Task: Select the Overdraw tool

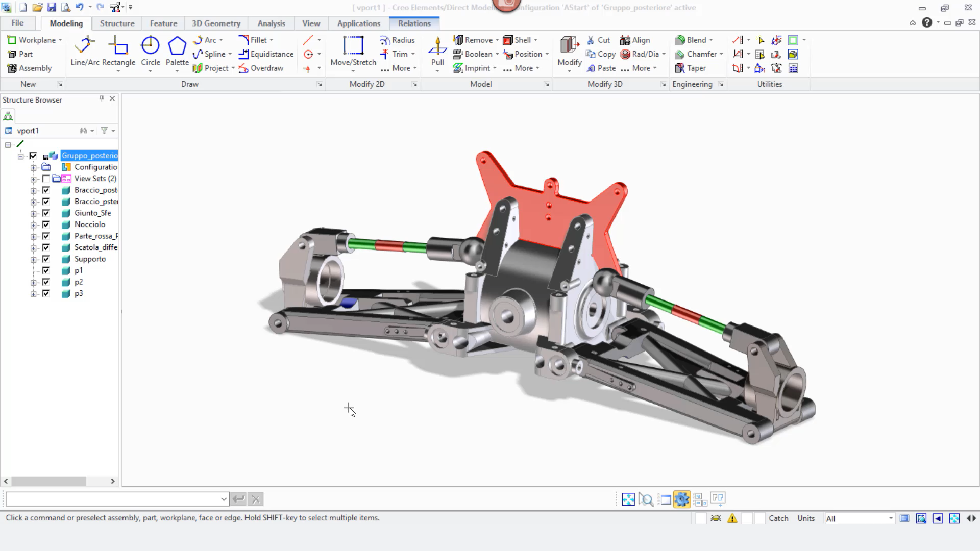Action: click(x=261, y=68)
